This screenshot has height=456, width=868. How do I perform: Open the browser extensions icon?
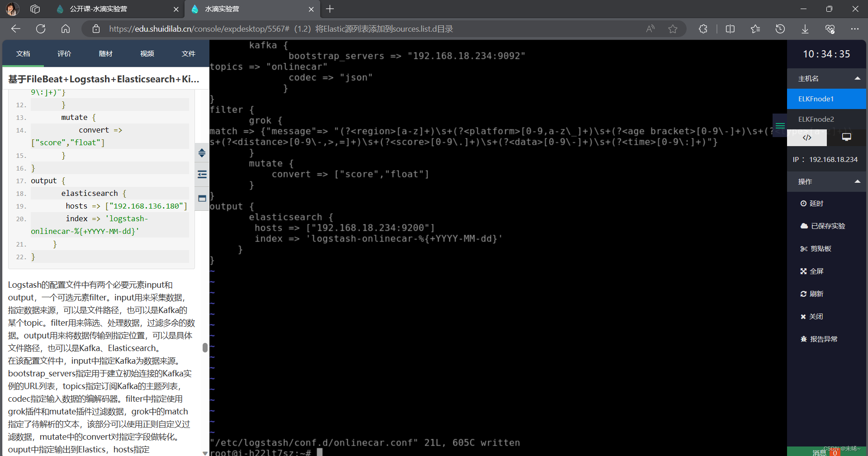703,29
